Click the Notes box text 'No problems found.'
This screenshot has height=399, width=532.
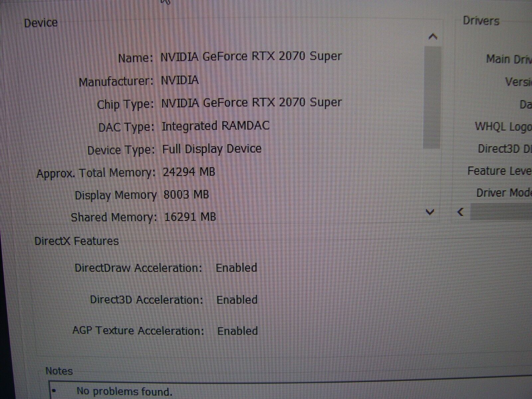click(124, 391)
